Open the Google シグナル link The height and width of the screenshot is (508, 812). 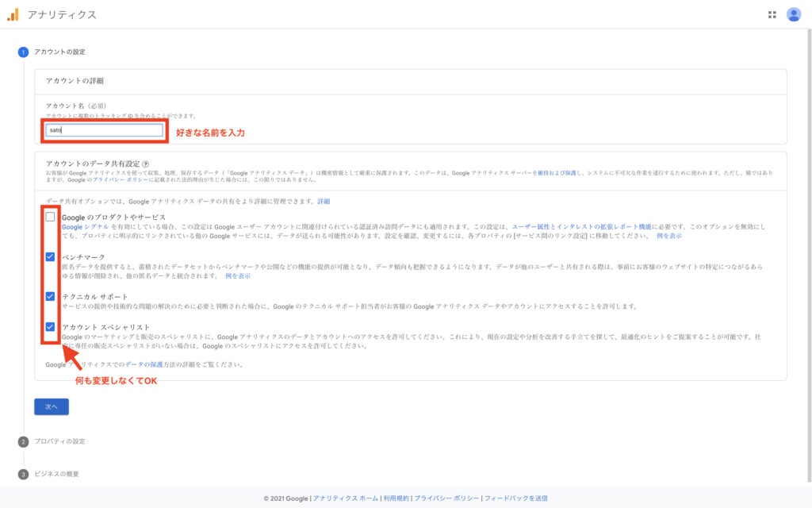point(86,227)
